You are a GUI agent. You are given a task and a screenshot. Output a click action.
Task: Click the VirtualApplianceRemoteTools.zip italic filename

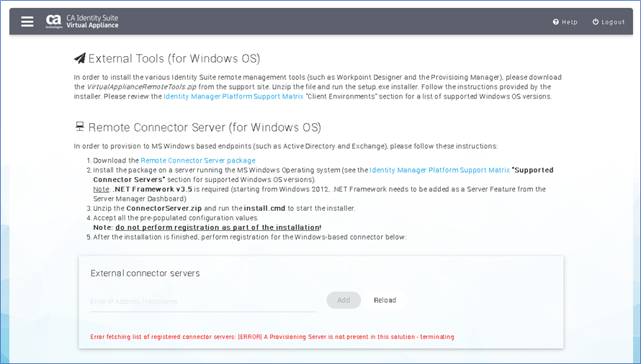pyautogui.click(x=141, y=86)
